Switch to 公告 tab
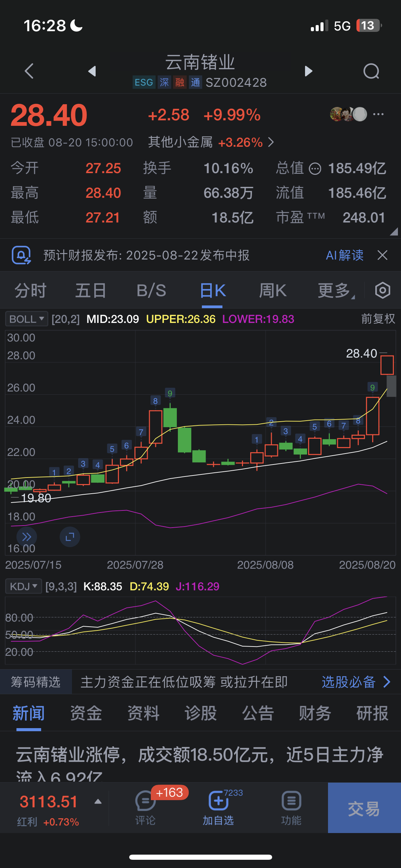Screen dimensions: 401x868 tap(258, 713)
